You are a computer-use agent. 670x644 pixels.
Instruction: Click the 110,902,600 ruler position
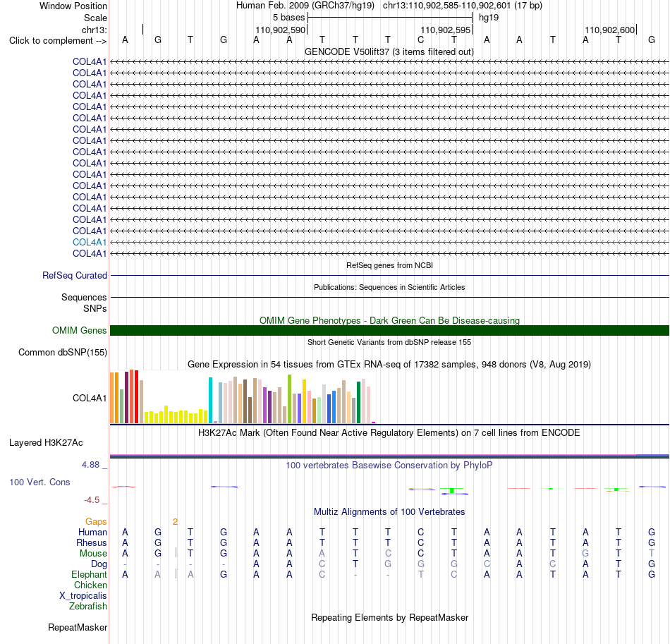tap(610, 30)
